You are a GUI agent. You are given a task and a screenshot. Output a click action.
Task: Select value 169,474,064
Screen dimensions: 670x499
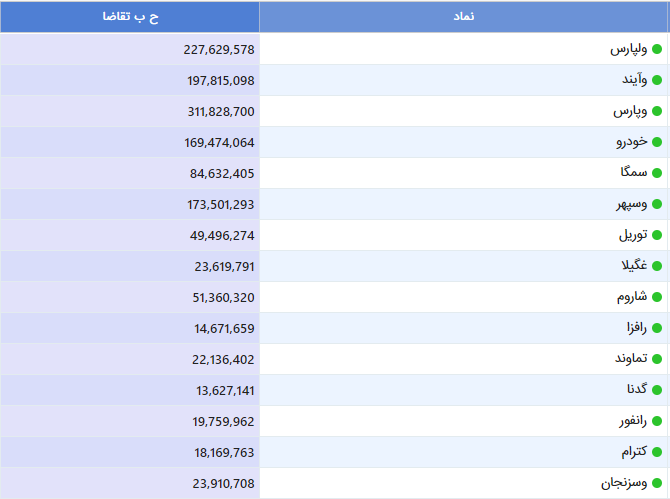click(x=219, y=143)
